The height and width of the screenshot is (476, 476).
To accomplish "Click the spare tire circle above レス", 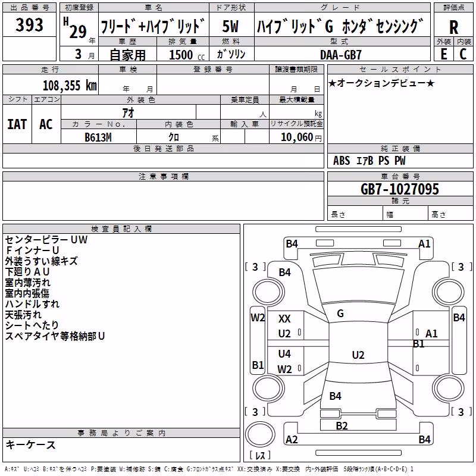I will tap(260, 434).
